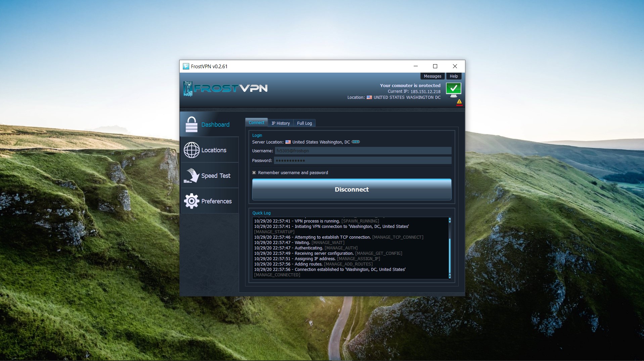Open Preferences gear section
644x361 pixels.
[210, 201]
